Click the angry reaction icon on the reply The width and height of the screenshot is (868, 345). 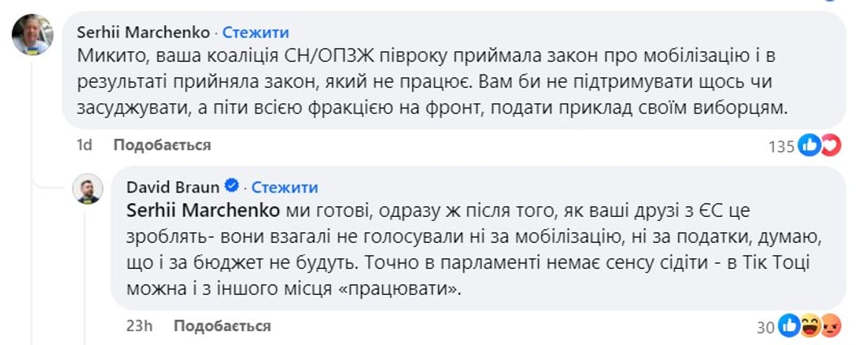click(830, 326)
